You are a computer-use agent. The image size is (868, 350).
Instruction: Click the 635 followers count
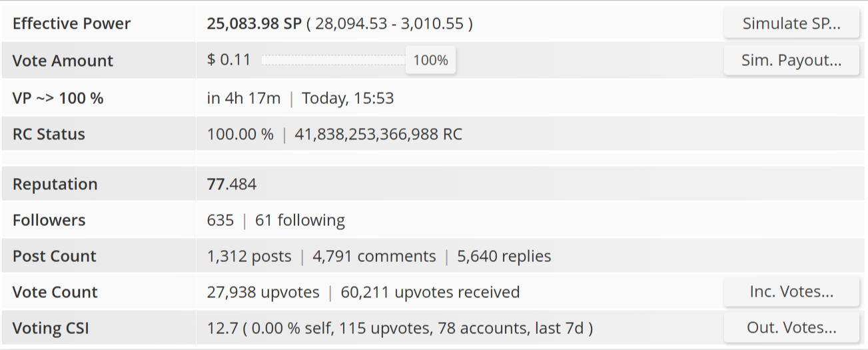click(220, 221)
